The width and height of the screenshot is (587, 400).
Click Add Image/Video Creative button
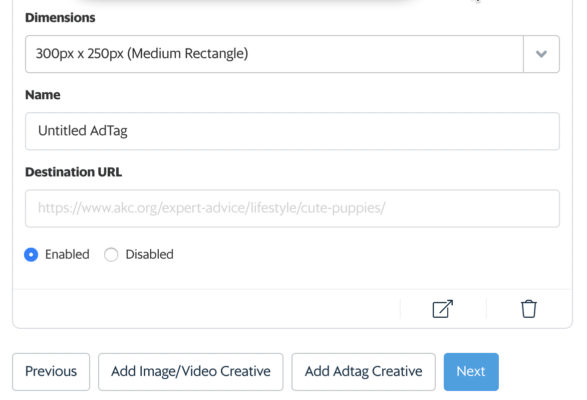point(191,372)
